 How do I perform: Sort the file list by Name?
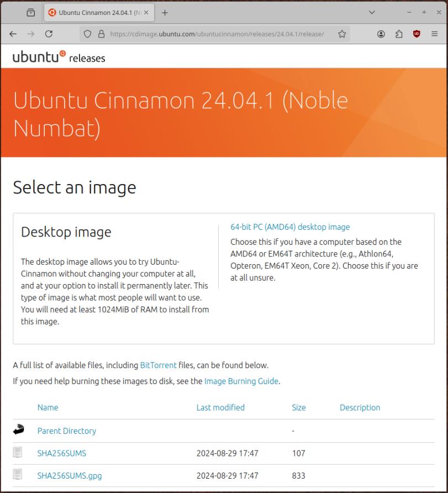[x=48, y=407]
